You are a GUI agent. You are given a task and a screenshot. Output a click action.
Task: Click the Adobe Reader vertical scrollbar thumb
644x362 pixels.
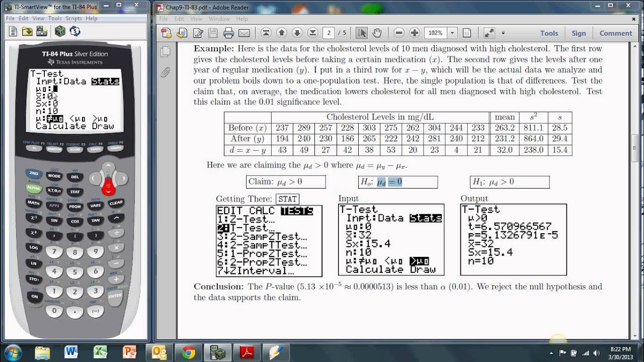[636, 148]
